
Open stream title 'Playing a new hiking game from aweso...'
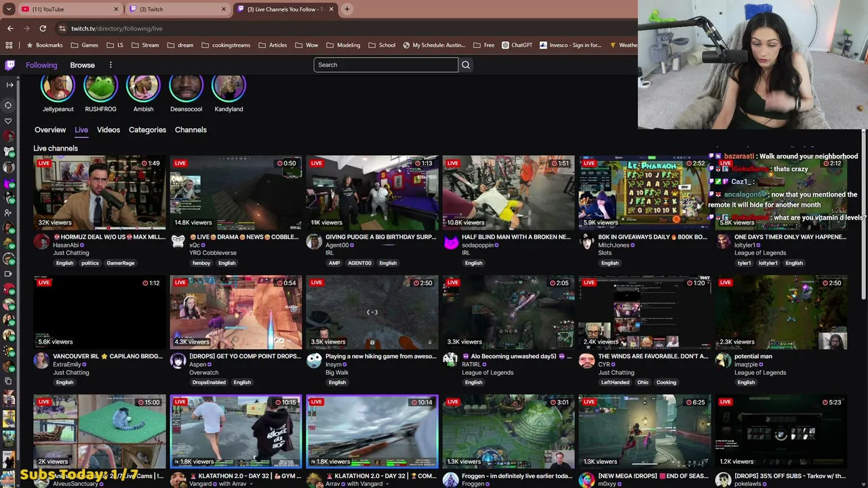click(381, 357)
